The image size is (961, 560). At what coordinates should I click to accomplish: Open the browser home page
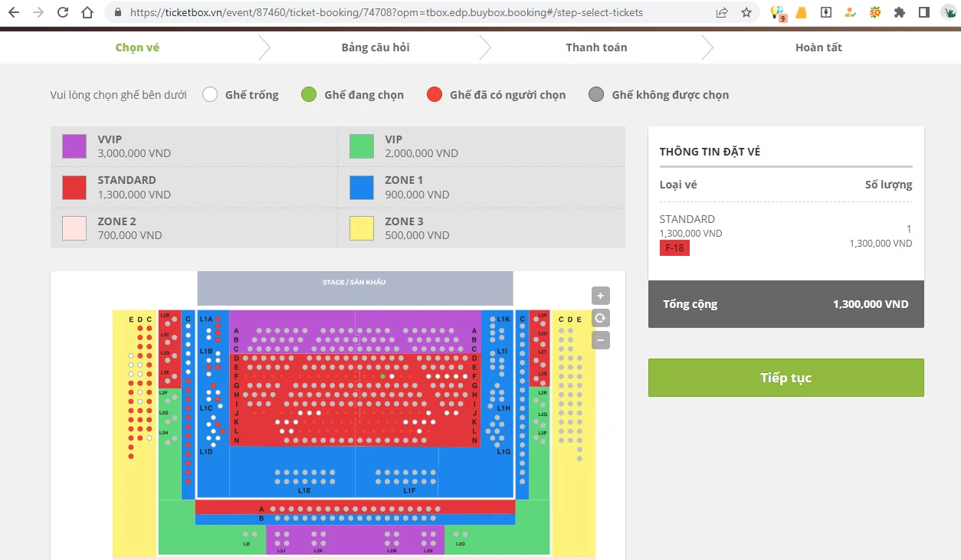87,12
